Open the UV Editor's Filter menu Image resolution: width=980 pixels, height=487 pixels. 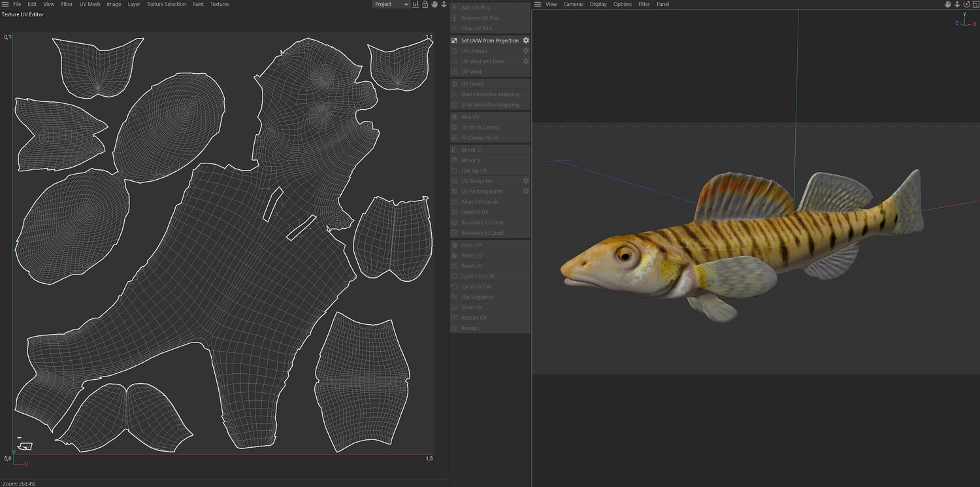67,4
